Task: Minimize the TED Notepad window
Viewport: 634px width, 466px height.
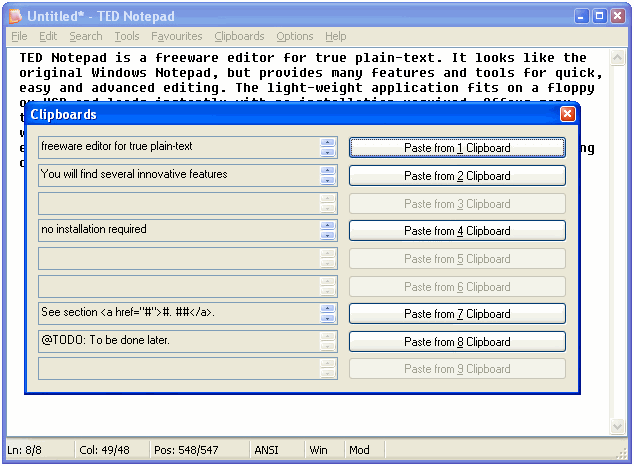Action: 581,16
